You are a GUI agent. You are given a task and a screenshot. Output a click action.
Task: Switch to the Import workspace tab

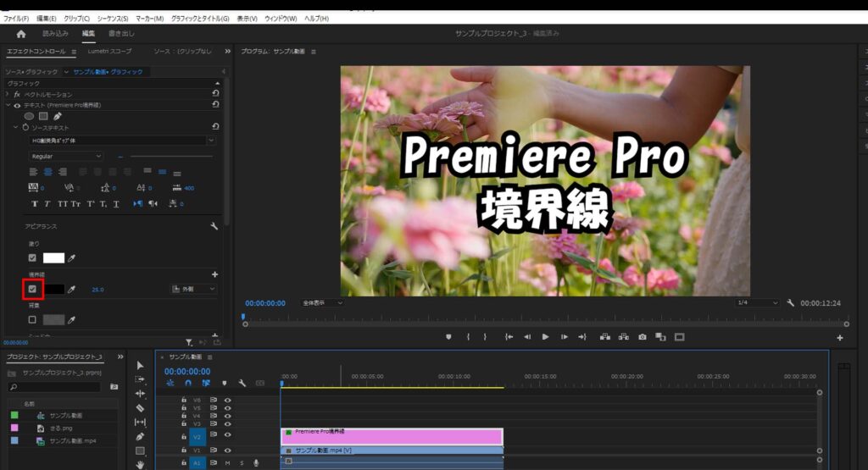click(x=55, y=34)
